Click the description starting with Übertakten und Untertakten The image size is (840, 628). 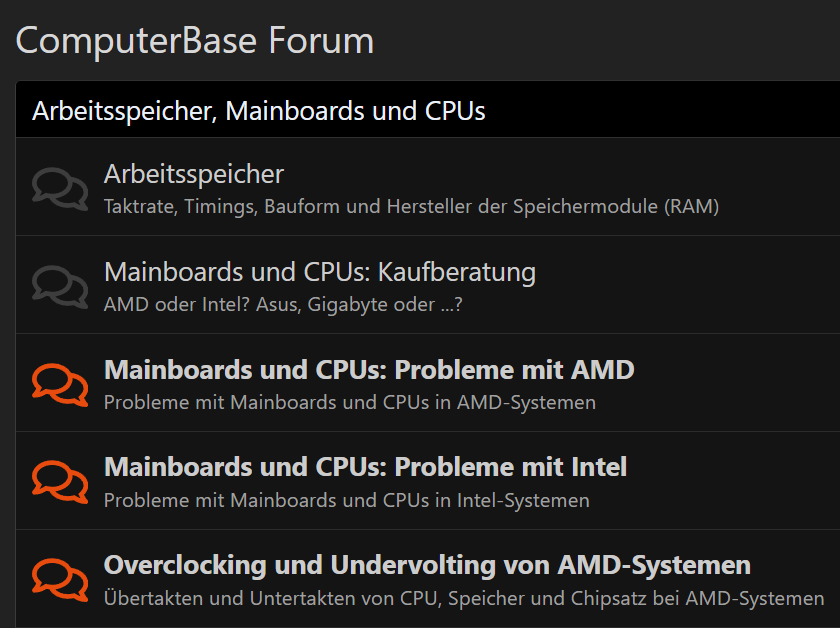464,599
